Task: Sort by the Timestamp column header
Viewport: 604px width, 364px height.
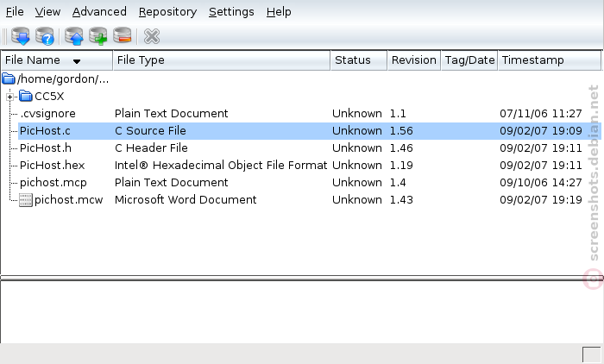Action: (x=550, y=60)
